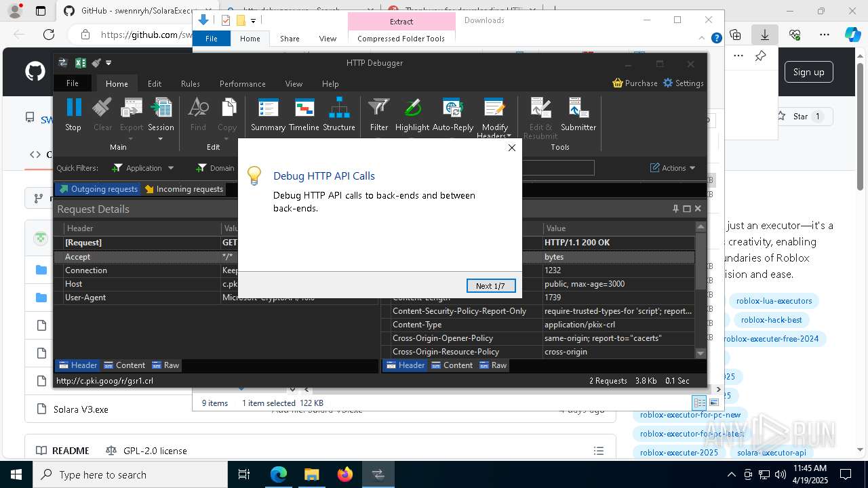868x488 pixels.
Task: Click the clear broom quick-access icon
Action: coord(96,63)
